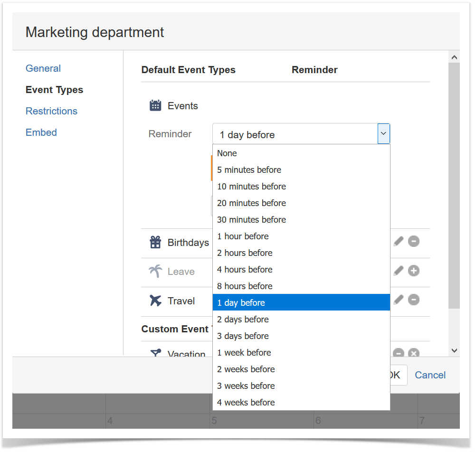Select 3 weeks before option
This screenshot has width=476, height=452.
pos(301,386)
